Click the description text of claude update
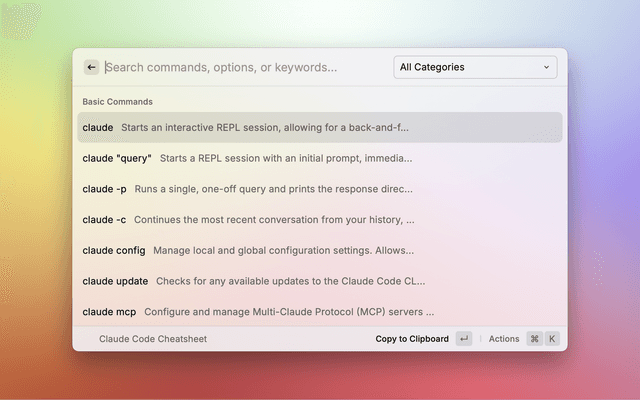The image size is (640, 400). tap(290, 281)
